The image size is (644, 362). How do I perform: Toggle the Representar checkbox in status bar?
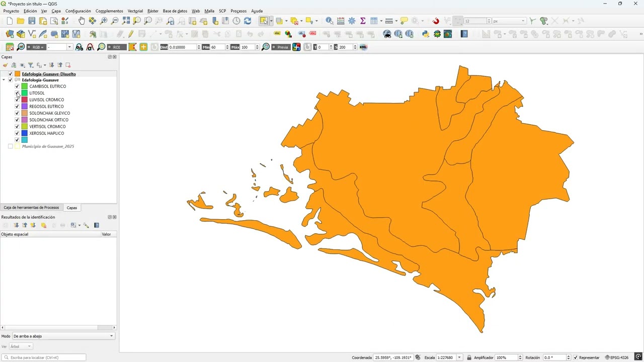[576, 357]
